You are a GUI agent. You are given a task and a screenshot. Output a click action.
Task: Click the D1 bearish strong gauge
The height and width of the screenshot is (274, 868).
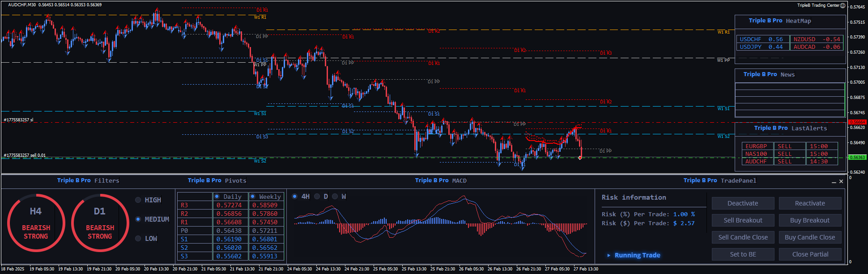tap(100, 223)
